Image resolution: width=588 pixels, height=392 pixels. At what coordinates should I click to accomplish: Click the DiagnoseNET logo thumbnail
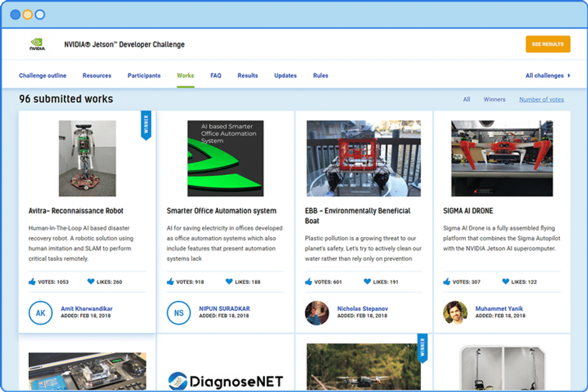[225, 381]
